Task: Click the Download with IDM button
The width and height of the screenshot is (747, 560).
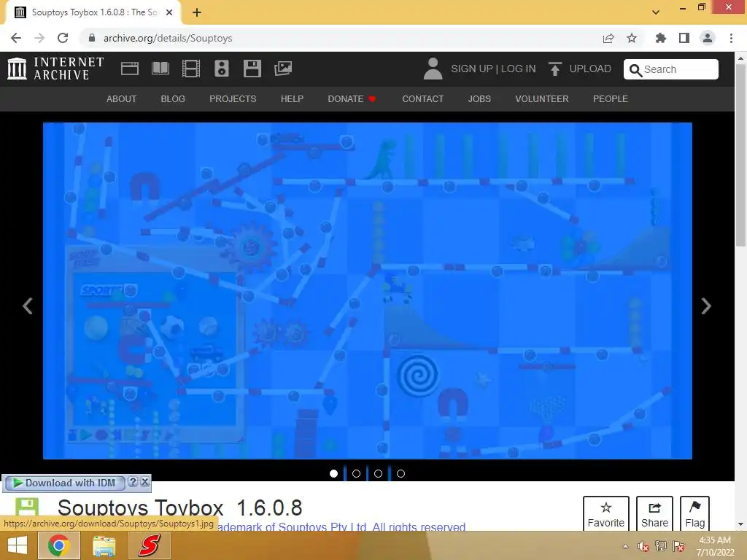Action: tap(64, 483)
